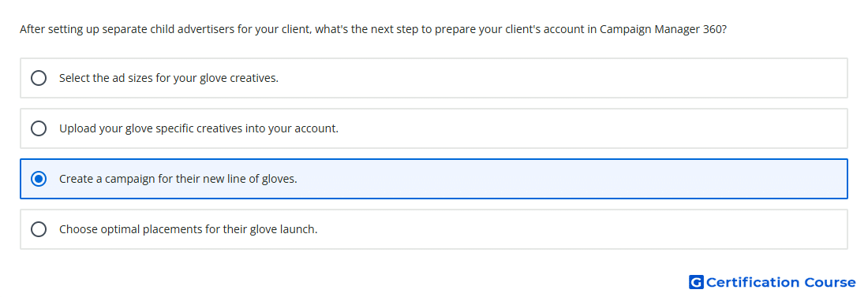
Task: Pick the second answer card about uploading creatives
Action: coord(434,128)
